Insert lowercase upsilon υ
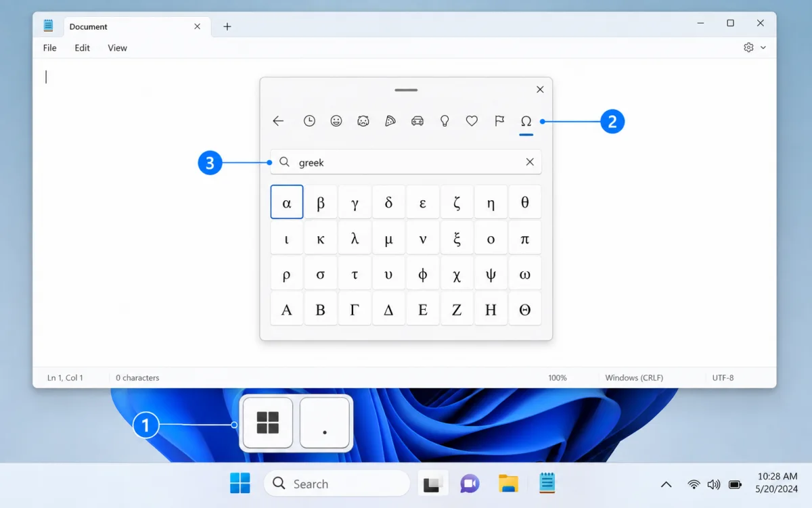The height and width of the screenshot is (508, 812). pyautogui.click(x=388, y=274)
